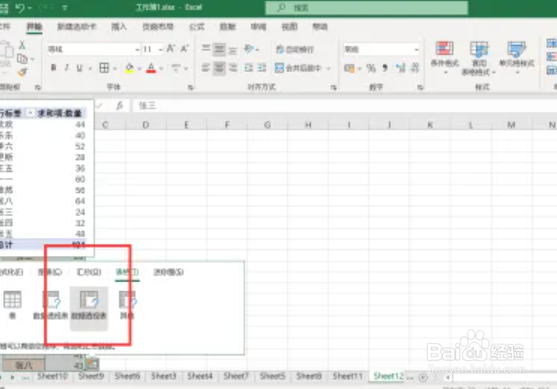
Task: Click the Quick Analysis button below selection
Action: [x=92, y=363]
